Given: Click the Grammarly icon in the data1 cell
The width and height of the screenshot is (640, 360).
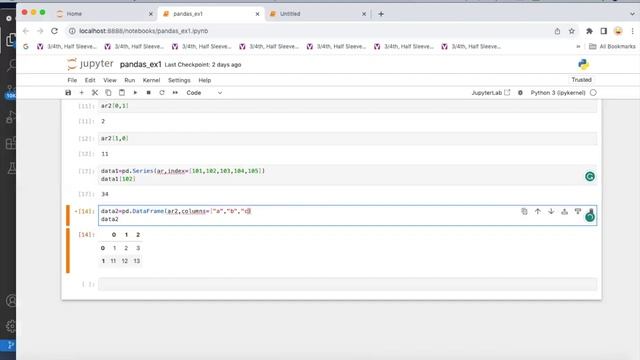Looking at the screenshot, I should [590, 176].
